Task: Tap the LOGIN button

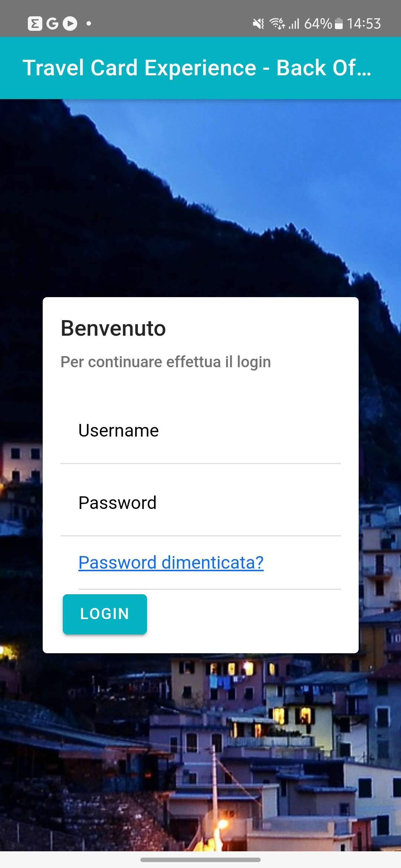Action: point(105,614)
